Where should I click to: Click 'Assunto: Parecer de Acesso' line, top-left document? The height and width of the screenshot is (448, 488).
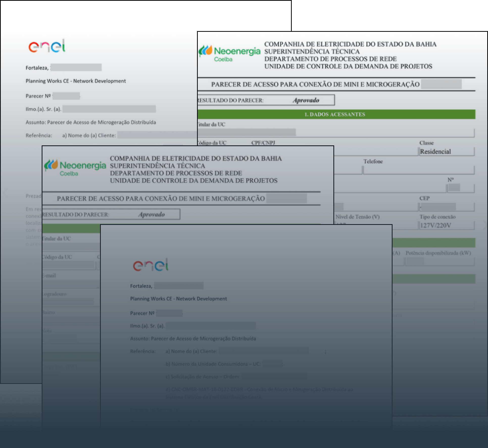click(x=91, y=122)
